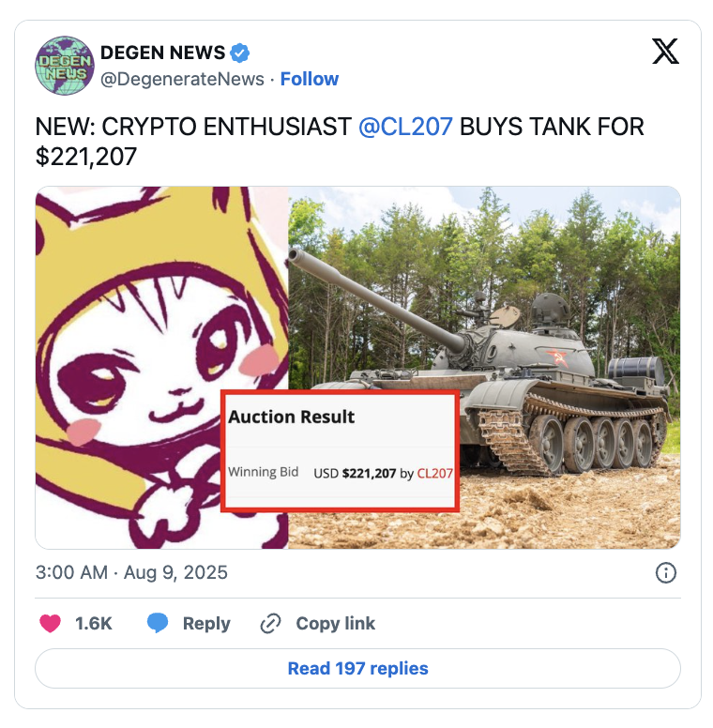Open the X logo link
The height and width of the screenshot is (728, 713).
pos(665,51)
